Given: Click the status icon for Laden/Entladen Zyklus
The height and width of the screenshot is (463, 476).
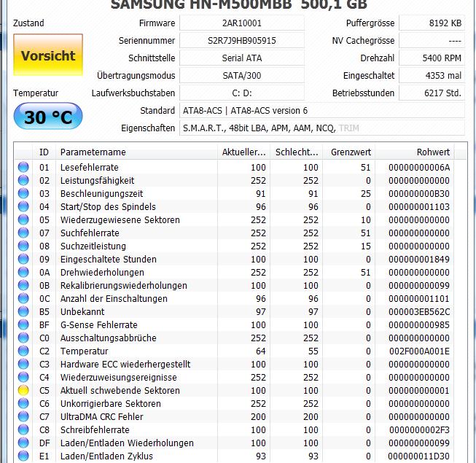Looking at the screenshot, I should [x=23, y=456].
